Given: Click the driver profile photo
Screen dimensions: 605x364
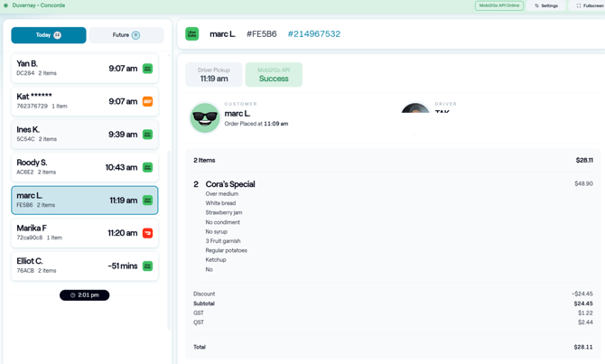Looking at the screenshot, I should click(415, 108).
